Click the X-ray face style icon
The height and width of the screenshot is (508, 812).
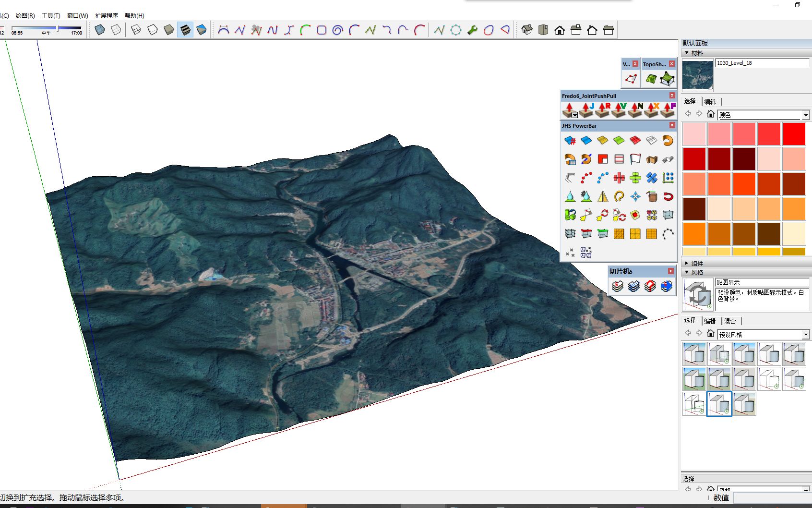coord(100,30)
